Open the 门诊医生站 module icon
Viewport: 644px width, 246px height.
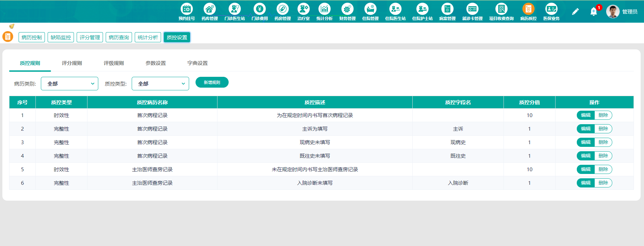[x=235, y=9]
